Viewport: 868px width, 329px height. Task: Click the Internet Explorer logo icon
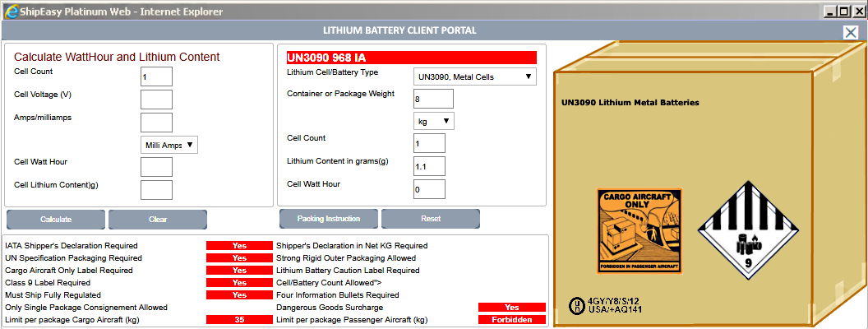[x=10, y=11]
